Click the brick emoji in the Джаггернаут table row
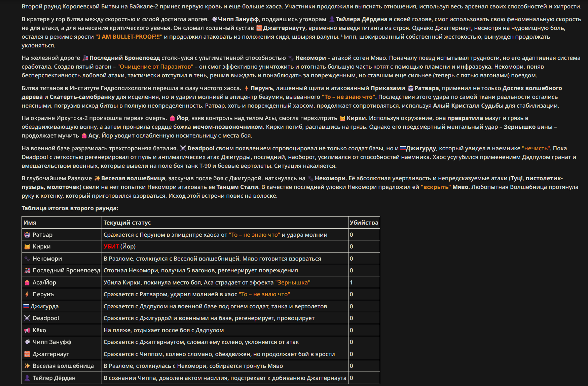The image size is (588, 386). [27, 354]
